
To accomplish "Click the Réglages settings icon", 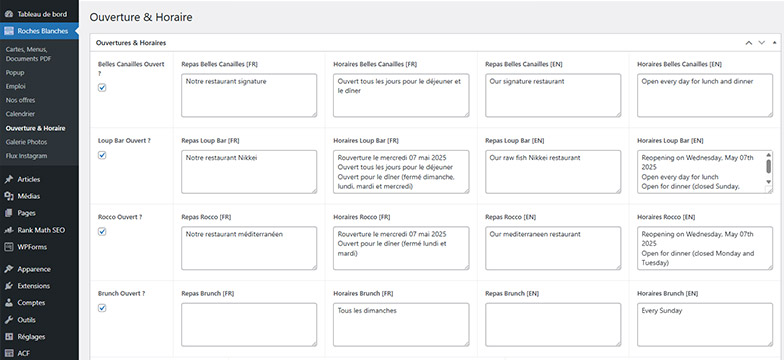I will [8, 337].
